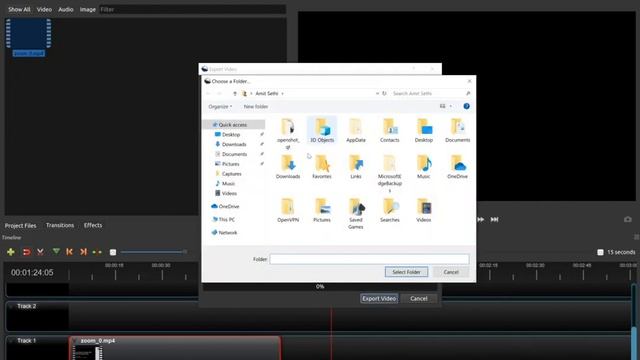Click the refresh icon beside address bar
Image resolution: width=640 pixels, height=360 pixels.
coord(384,93)
